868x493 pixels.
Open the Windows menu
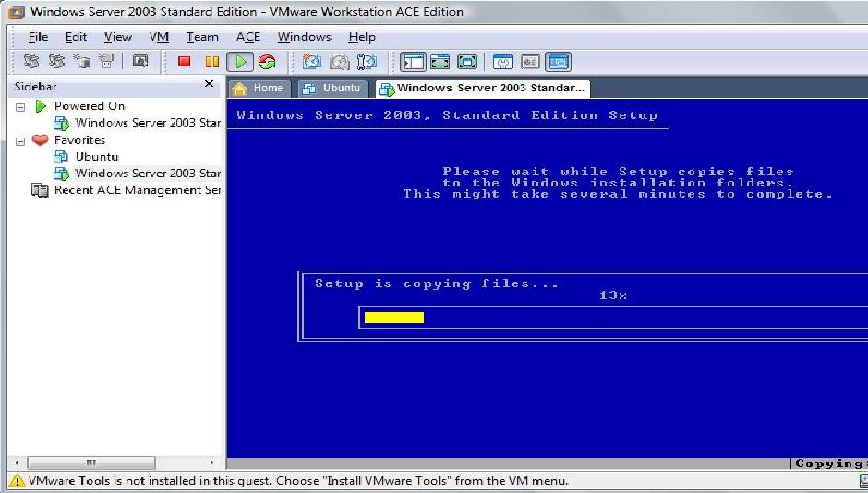click(x=304, y=37)
